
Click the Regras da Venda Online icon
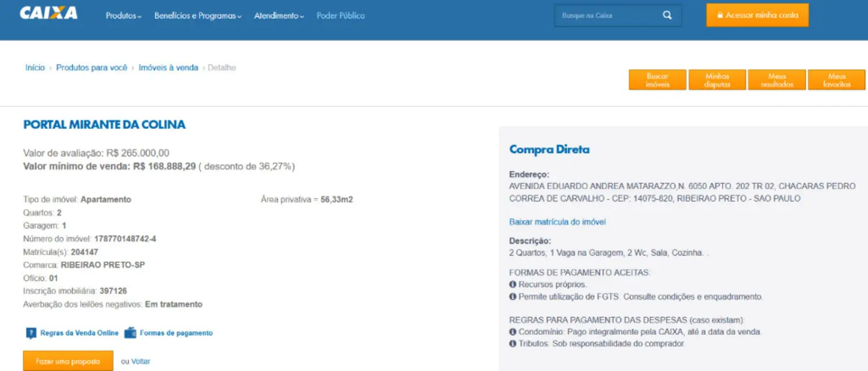(x=31, y=333)
